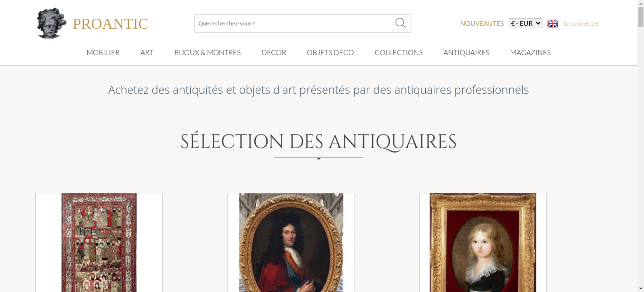Click the Proantic cherub head logo
This screenshot has height=292, width=644.
pyautogui.click(x=52, y=23)
